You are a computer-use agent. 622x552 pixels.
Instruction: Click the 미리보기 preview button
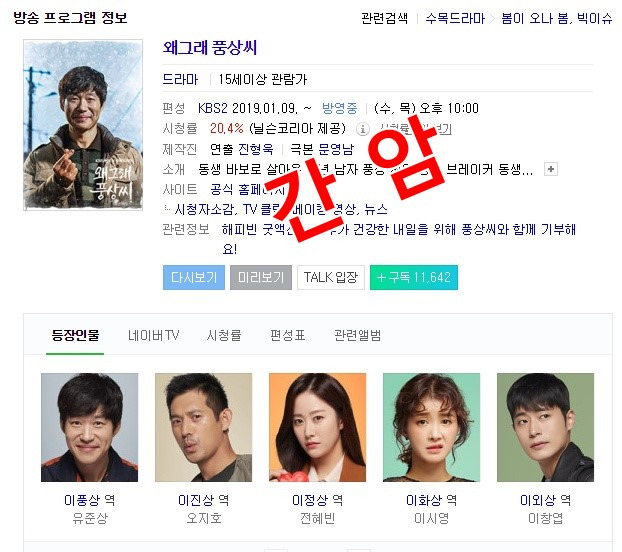point(261,277)
